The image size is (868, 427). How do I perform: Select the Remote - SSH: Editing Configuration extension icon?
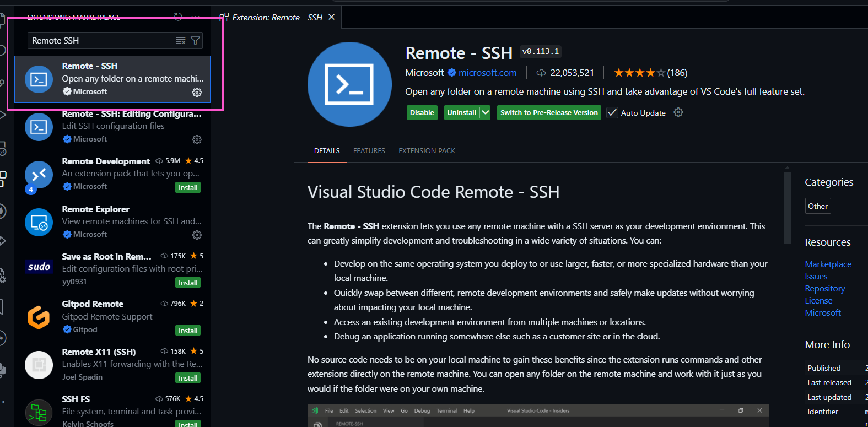coord(39,127)
